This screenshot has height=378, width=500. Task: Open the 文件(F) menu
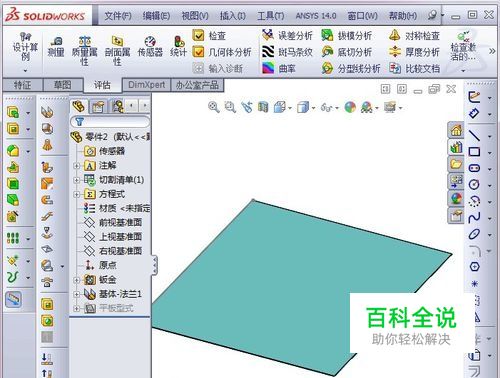(x=118, y=16)
